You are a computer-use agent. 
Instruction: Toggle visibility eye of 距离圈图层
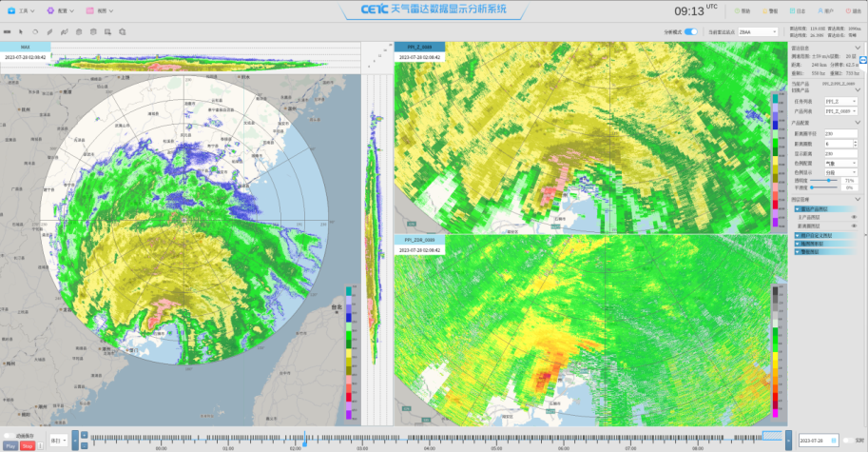[854, 226]
